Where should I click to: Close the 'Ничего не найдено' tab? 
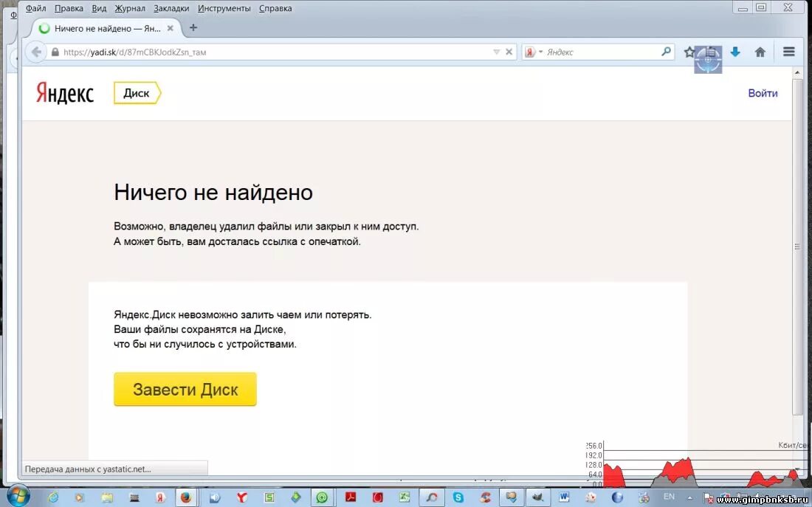pos(170,29)
